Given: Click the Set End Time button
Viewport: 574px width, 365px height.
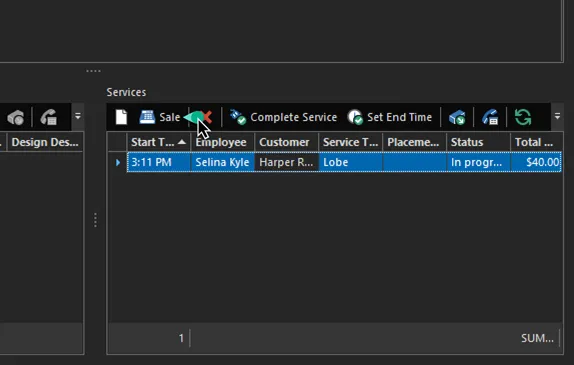Looking at the screenshot, I should (x=390, y=117).
